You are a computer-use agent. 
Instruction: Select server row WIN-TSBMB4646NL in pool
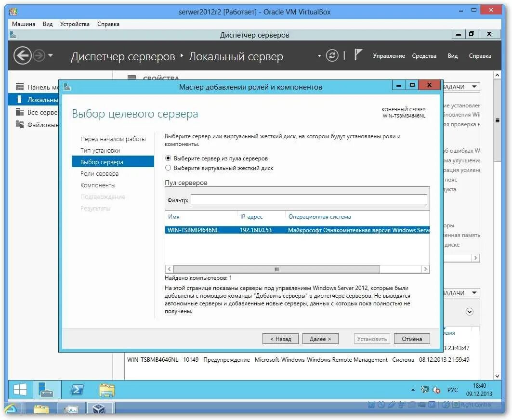[297, 230]
